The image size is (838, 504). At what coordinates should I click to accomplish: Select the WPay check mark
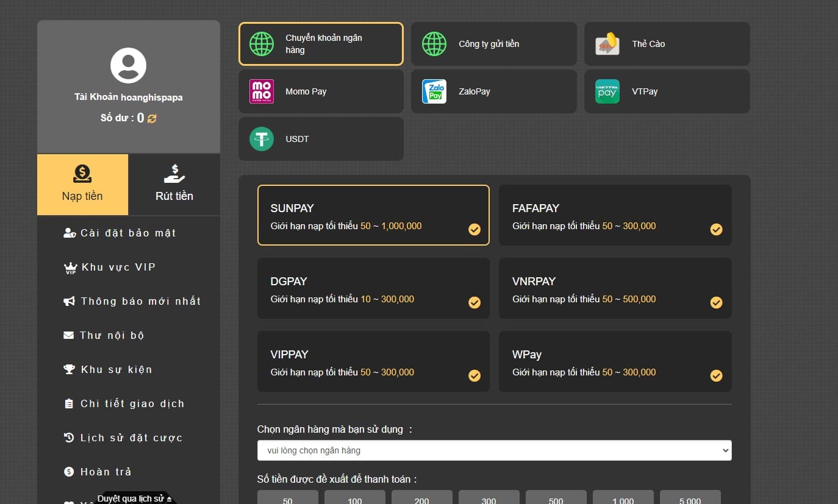pos(717,375)
